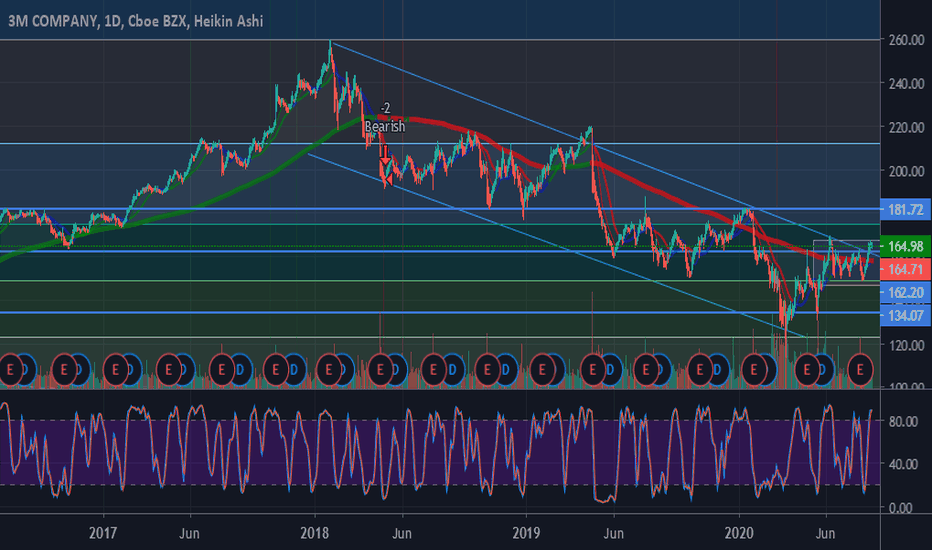Click the 120.00 price axis value
932x550 pixels.
pos(906,345)
